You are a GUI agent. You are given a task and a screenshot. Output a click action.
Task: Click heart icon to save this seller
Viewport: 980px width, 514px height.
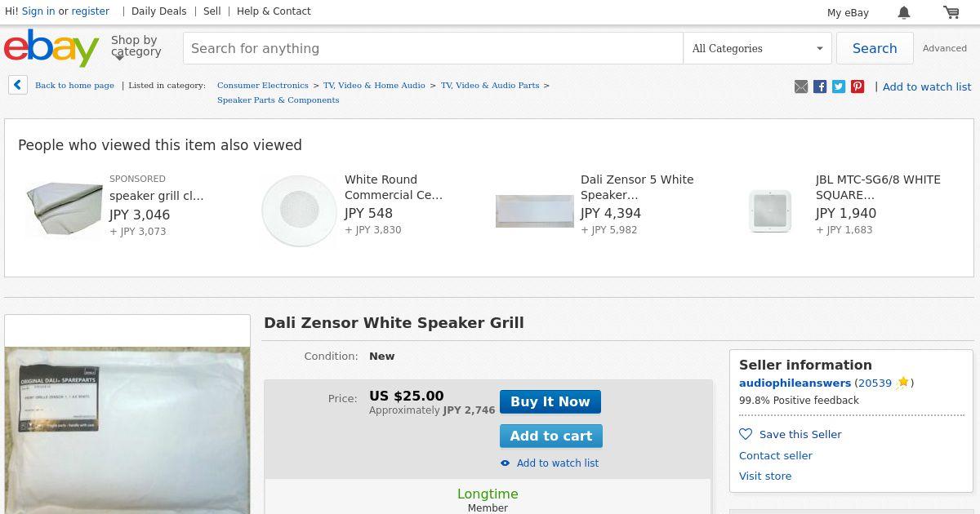click(x=746, y=434)
